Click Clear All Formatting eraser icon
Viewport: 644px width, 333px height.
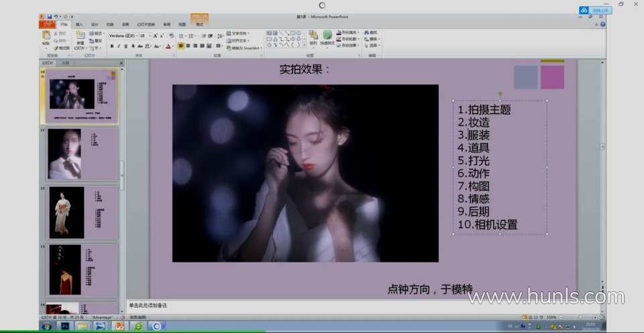[x=172, y=36]
